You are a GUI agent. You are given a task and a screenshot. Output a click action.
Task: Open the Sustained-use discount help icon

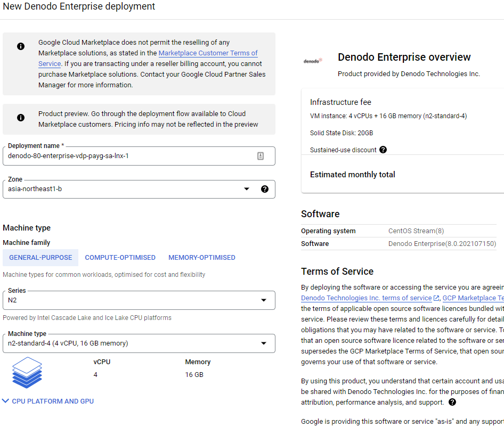(383, 150)
